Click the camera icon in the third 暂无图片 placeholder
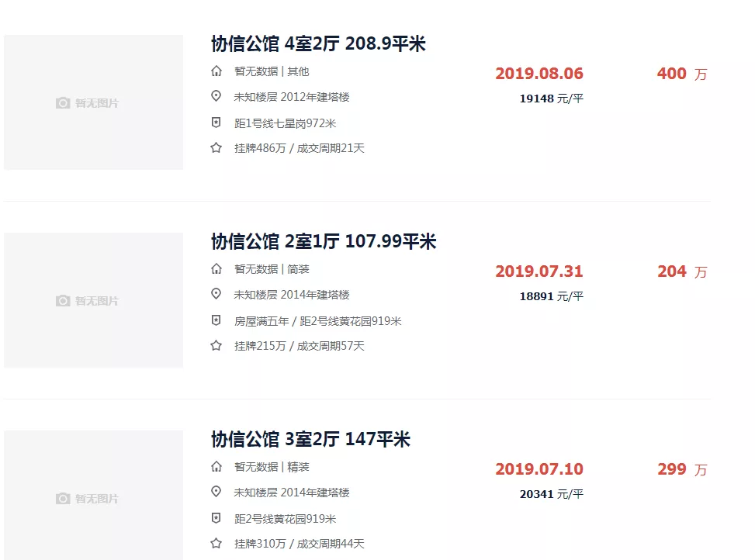The height and width of the screenshot is (560, 755). 62,499
